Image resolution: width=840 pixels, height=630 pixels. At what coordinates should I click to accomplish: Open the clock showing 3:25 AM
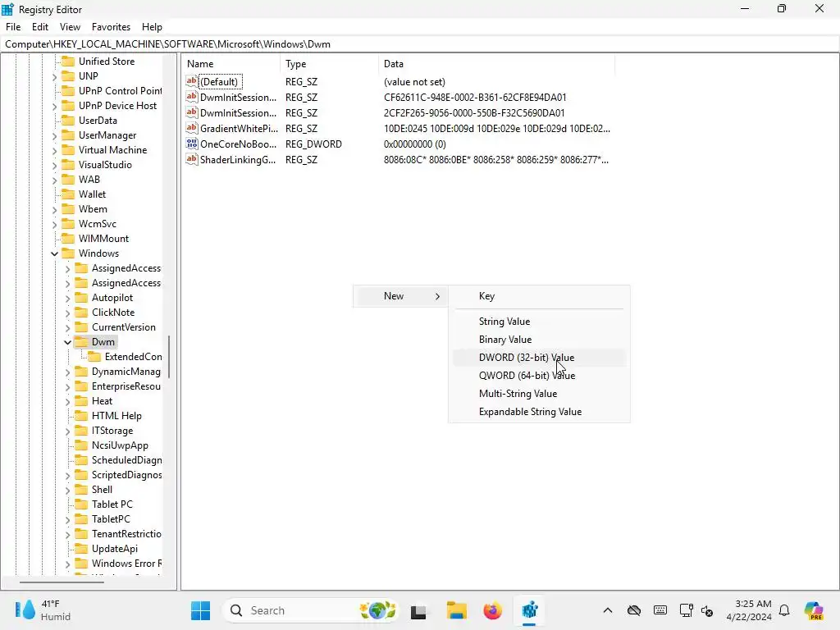click(x=749, y=610)
